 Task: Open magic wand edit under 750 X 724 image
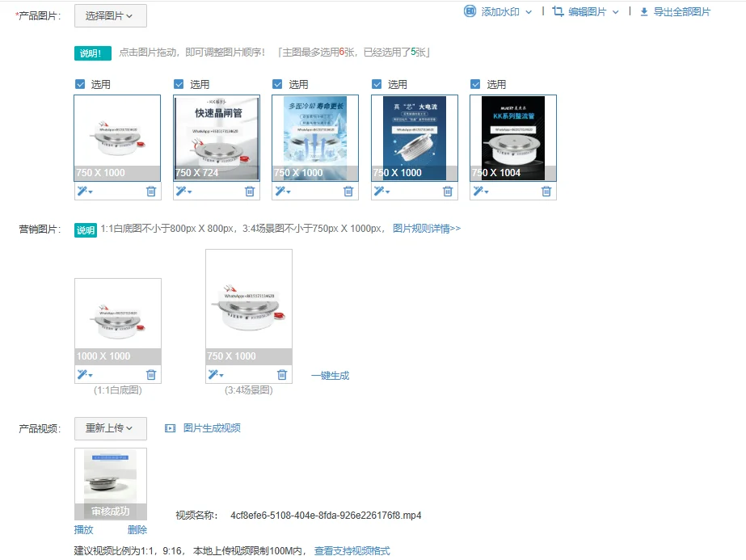183,192
